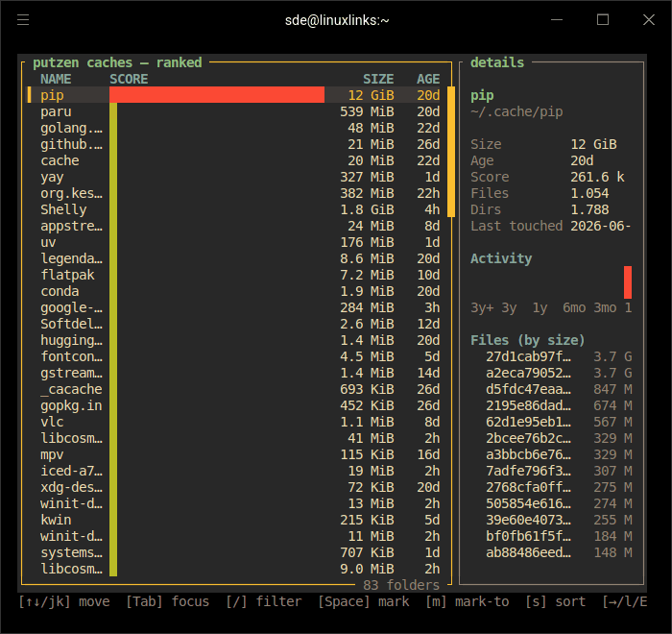Screen dimensions: 672x634
Task: Click the orange list scrollbar thumb
Action: pyautogui.click(x=451, y=152)
